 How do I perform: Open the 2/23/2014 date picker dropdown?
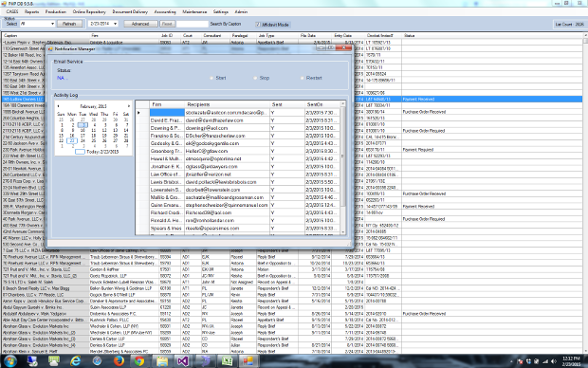coord(115,24)
